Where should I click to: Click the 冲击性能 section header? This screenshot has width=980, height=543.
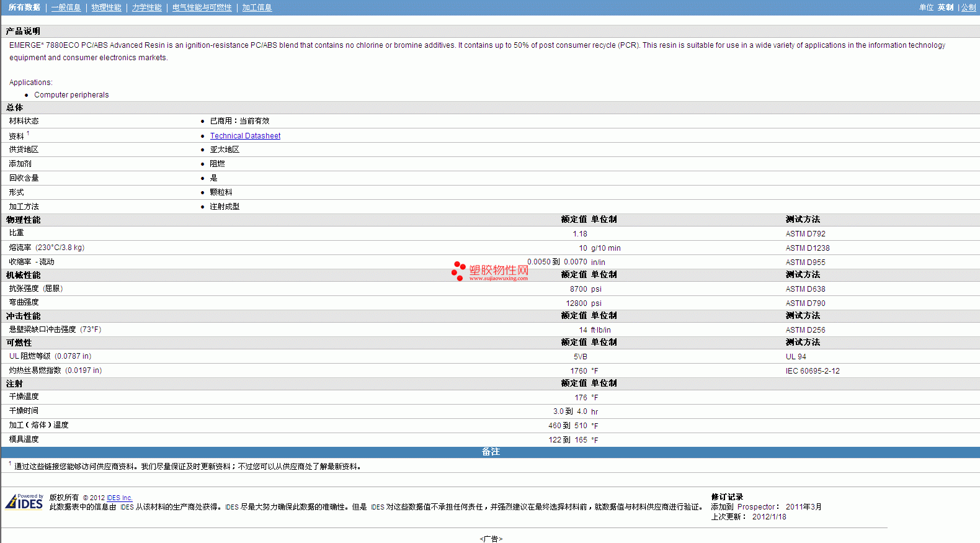coord(23,316)
